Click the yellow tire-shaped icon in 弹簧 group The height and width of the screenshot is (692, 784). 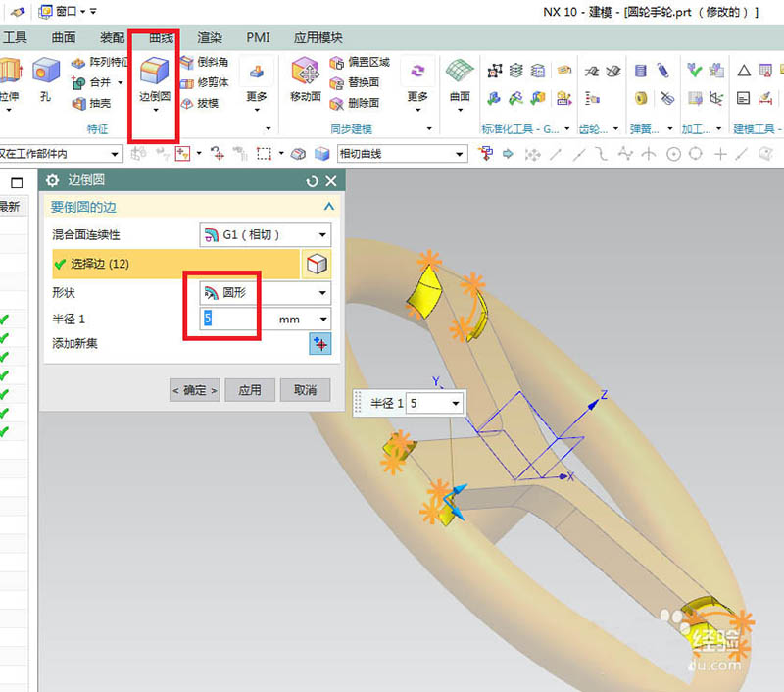click(641, 98)
